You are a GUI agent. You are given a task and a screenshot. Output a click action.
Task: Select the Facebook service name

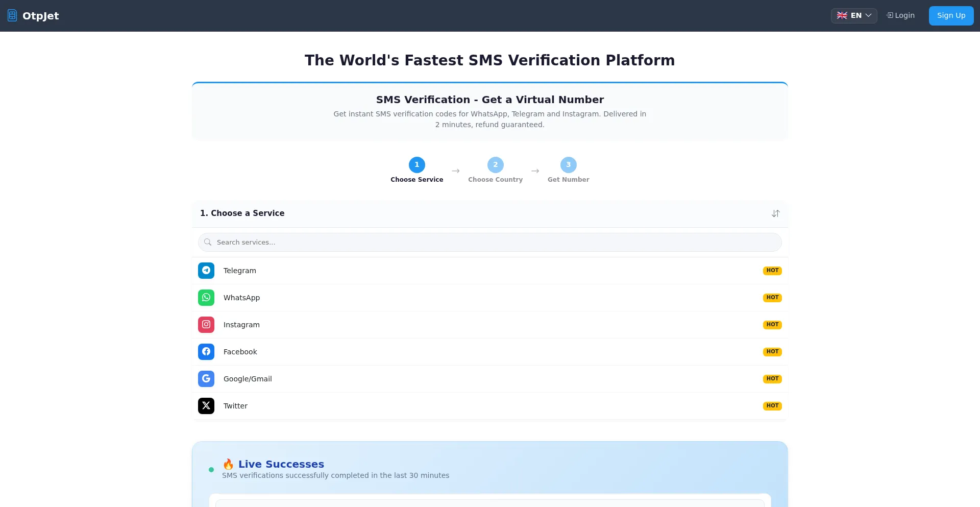240,352
